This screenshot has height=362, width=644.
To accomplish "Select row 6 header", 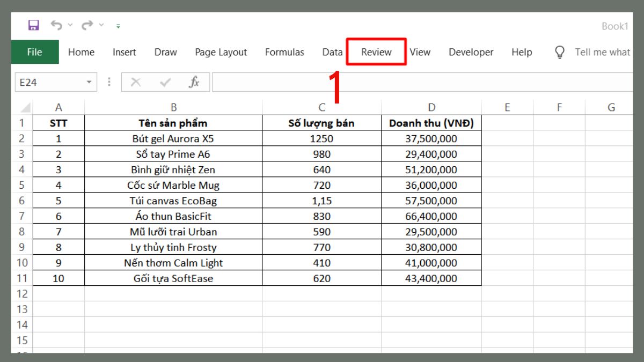I will pos(21,201).
